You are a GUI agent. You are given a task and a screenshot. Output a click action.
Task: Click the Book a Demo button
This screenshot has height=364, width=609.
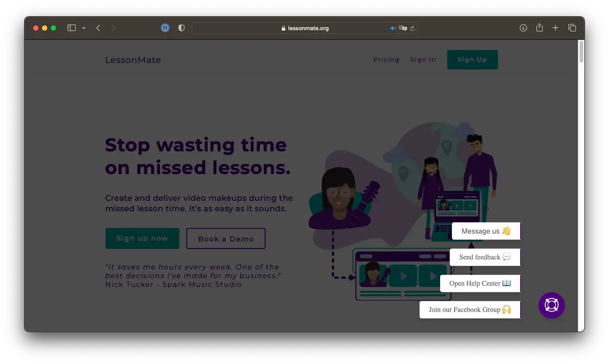coord(226,238)
